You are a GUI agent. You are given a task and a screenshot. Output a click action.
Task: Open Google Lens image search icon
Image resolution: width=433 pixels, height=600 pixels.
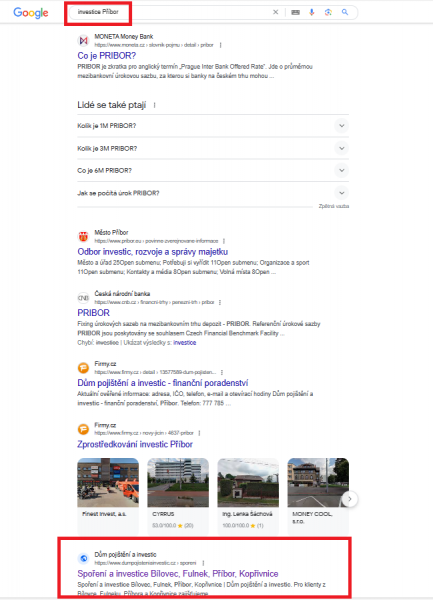click(328, 12)
